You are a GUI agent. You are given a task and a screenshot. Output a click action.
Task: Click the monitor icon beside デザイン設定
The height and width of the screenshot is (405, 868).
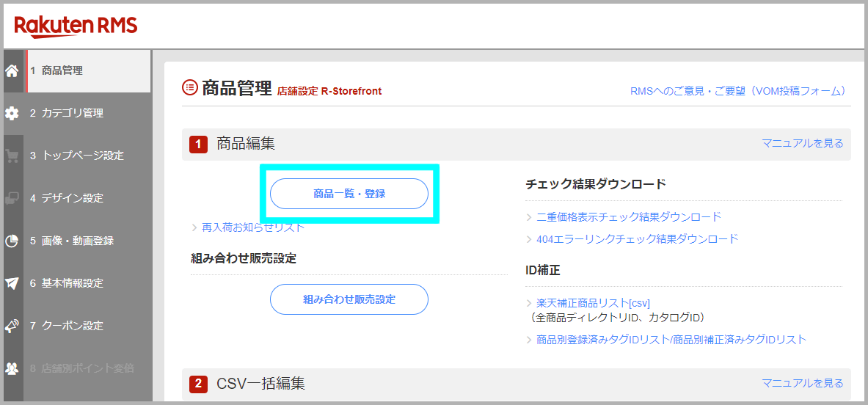pyautogui.click(x=12, y=198)
